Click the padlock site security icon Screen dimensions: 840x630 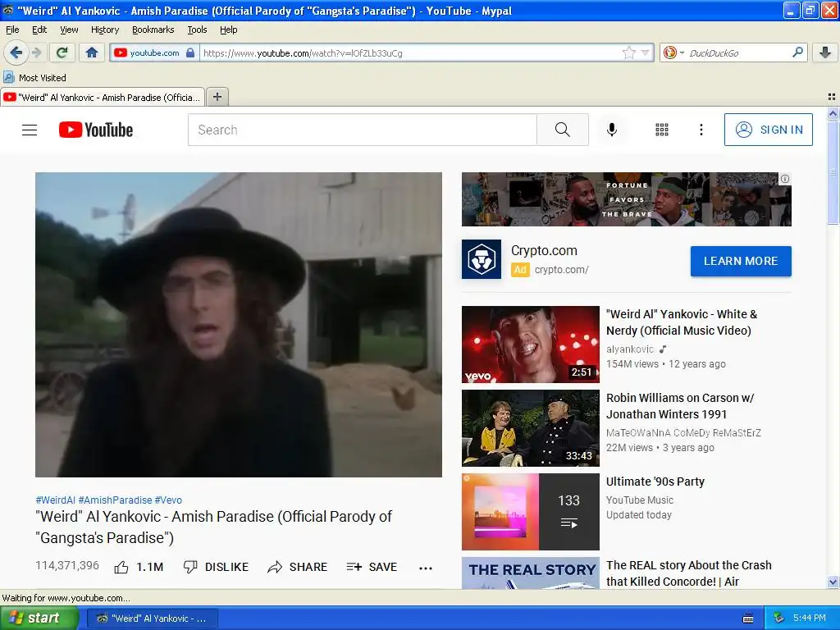(190, 53)
